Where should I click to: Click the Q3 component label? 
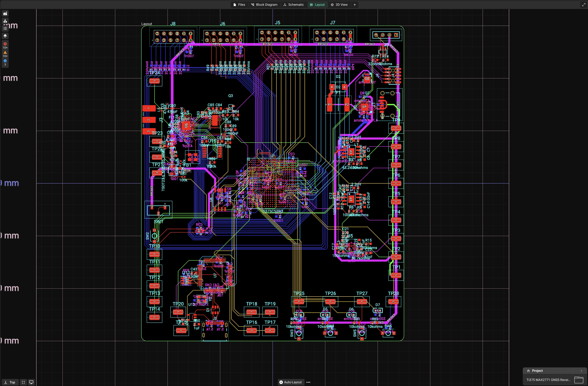point(230,96)
